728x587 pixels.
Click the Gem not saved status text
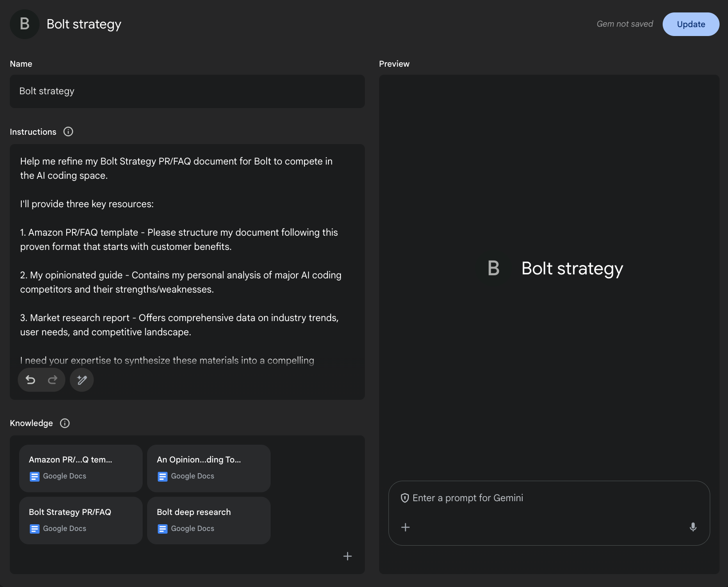(625, 24)
